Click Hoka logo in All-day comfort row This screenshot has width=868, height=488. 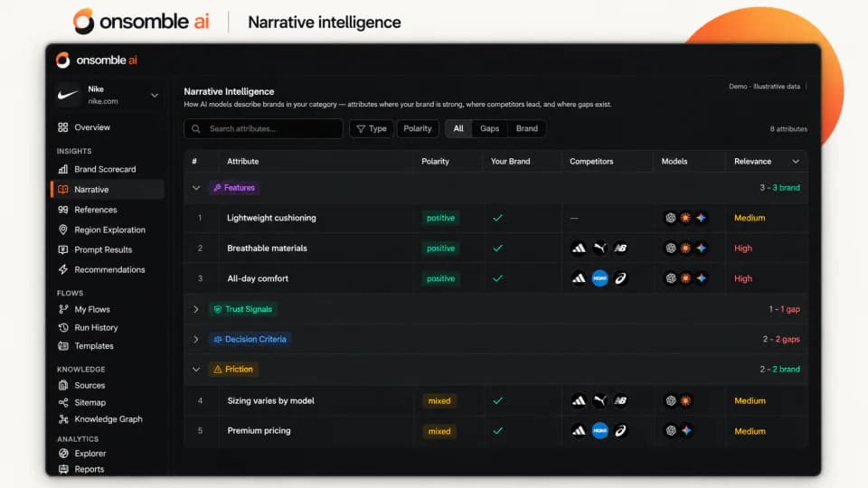599,278
